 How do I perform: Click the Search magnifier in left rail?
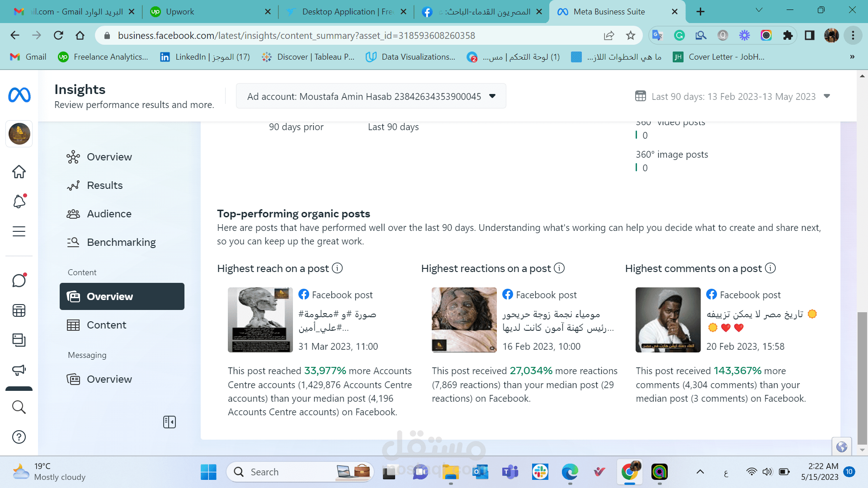tap(19, 407)
